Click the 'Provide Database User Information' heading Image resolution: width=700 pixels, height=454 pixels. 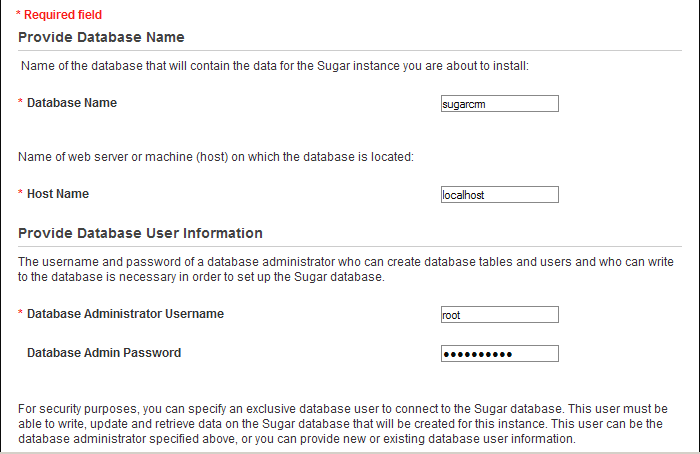140,233
